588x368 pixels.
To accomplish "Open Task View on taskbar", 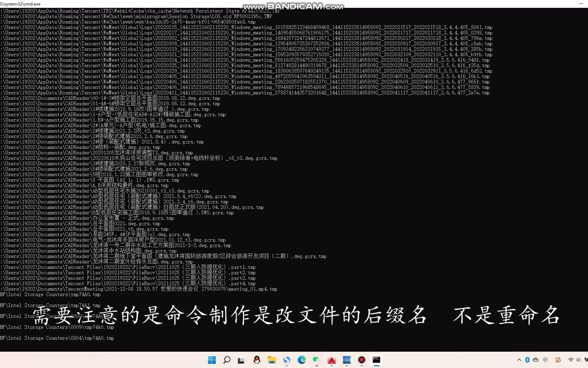I will click(x=241, y=360).
